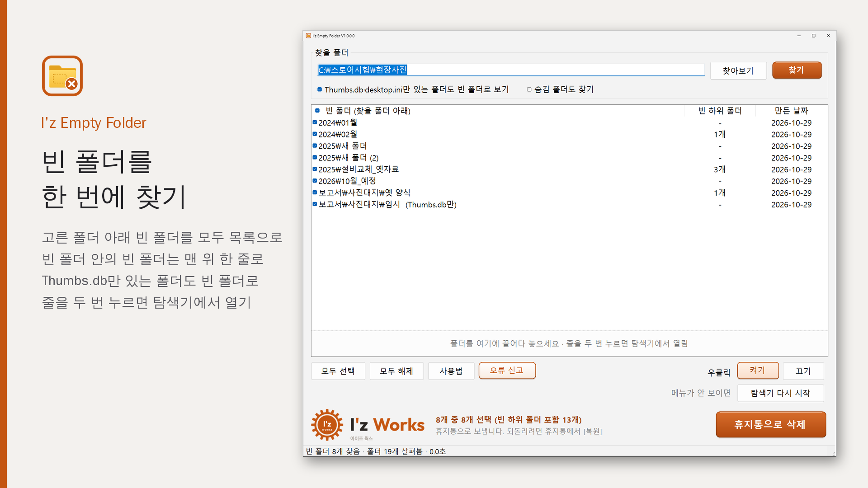This screenshot has height=488, width=868.
Task: Click the '3개' empty subfolder count cell
Action: [x=720, y=169]
